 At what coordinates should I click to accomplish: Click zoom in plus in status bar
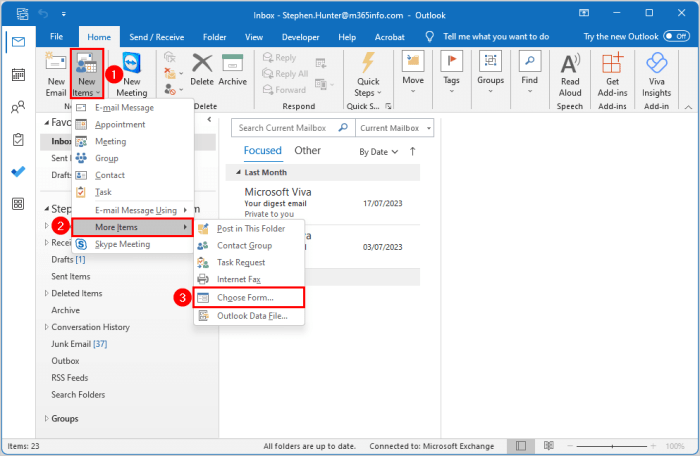[x=653, y=446]
